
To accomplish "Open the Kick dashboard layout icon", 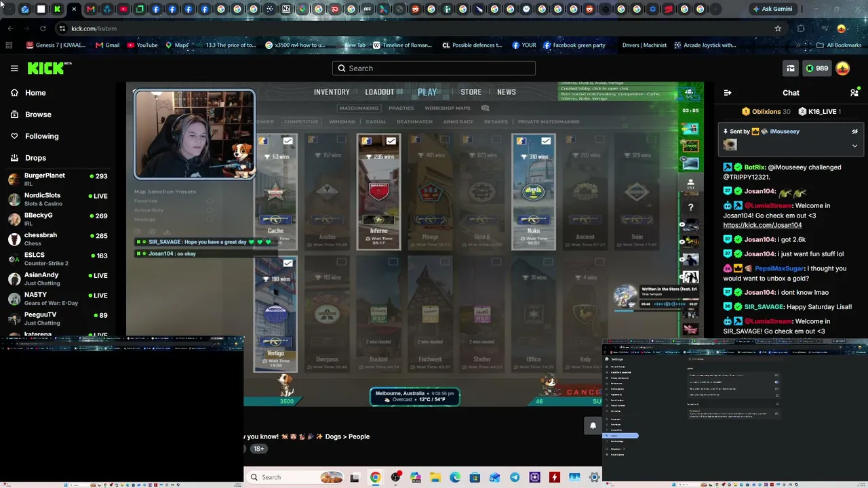I will pos(791,68).
